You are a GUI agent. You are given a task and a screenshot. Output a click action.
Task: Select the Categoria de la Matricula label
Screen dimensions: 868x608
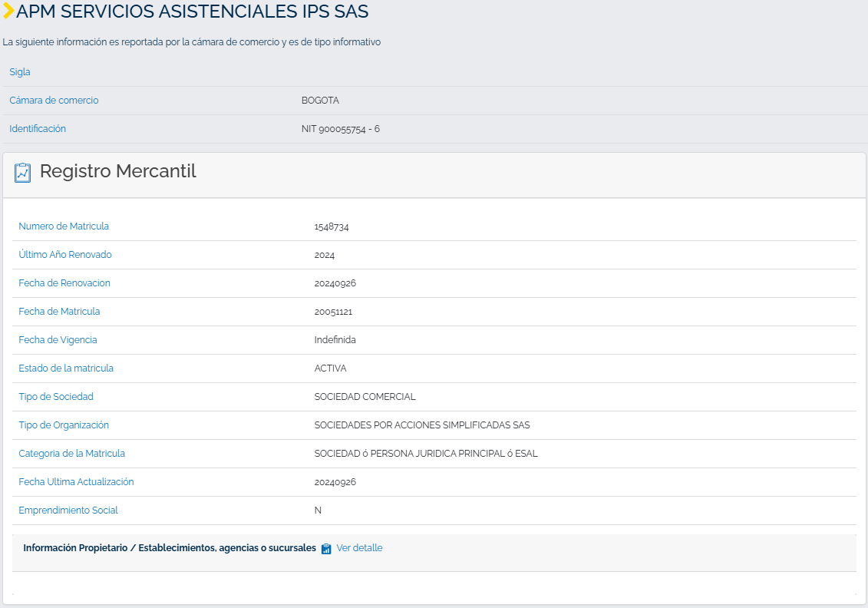coord(72,454)
